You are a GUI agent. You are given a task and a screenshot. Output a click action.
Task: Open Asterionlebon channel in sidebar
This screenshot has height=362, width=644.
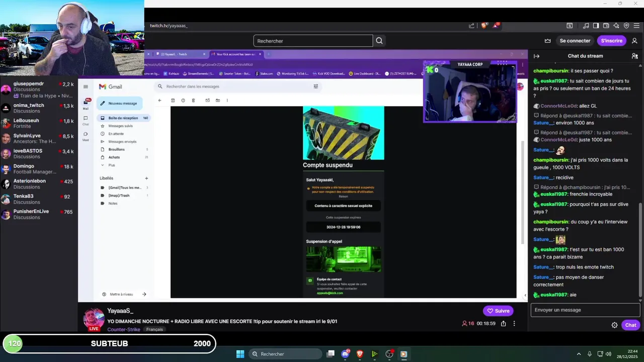pyautogui.click(x=39, y=184)
